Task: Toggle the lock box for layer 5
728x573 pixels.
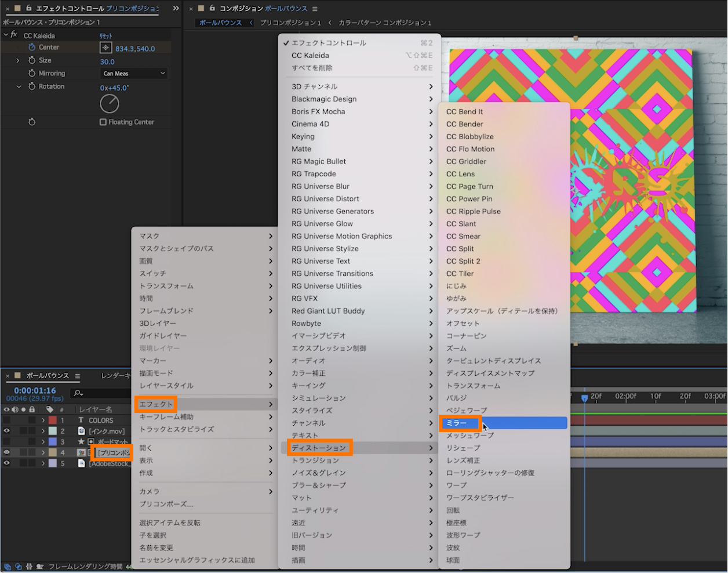Action: point(32,463)
